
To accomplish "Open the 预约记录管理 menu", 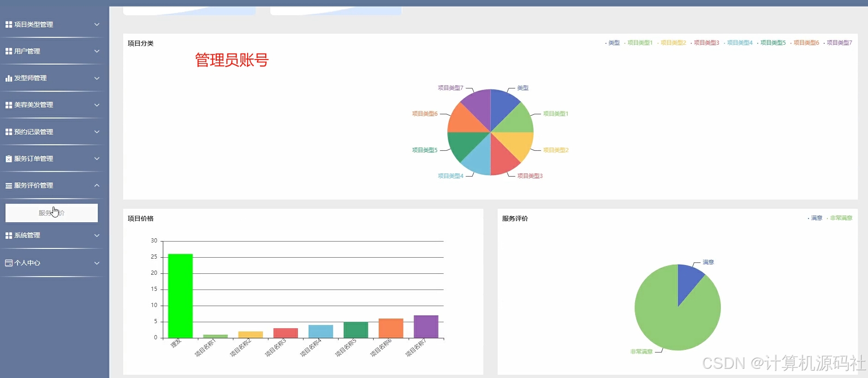I will coord(52,132).
